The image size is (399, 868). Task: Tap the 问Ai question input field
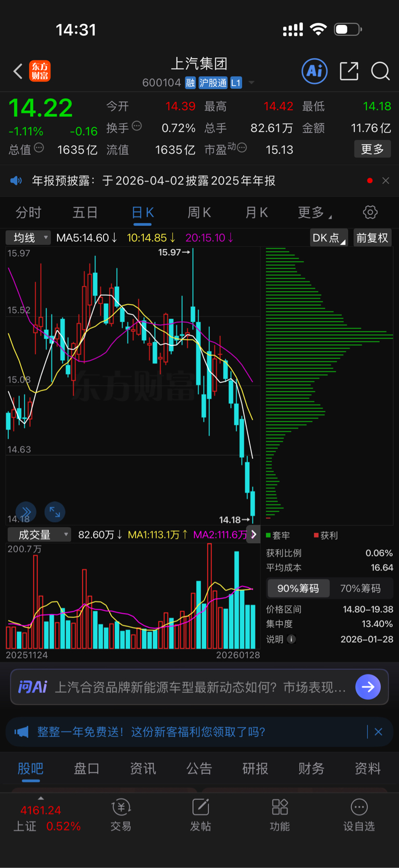(x=199, y=687)
